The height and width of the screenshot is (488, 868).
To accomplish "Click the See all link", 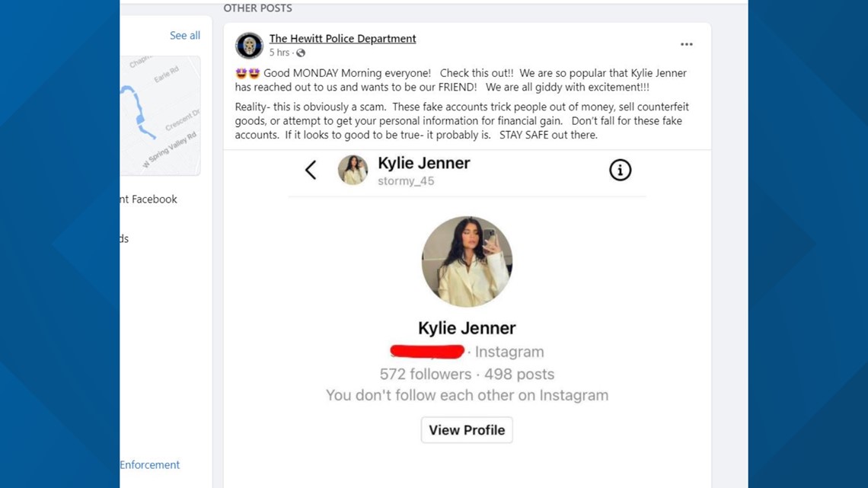I will point(185,36).
